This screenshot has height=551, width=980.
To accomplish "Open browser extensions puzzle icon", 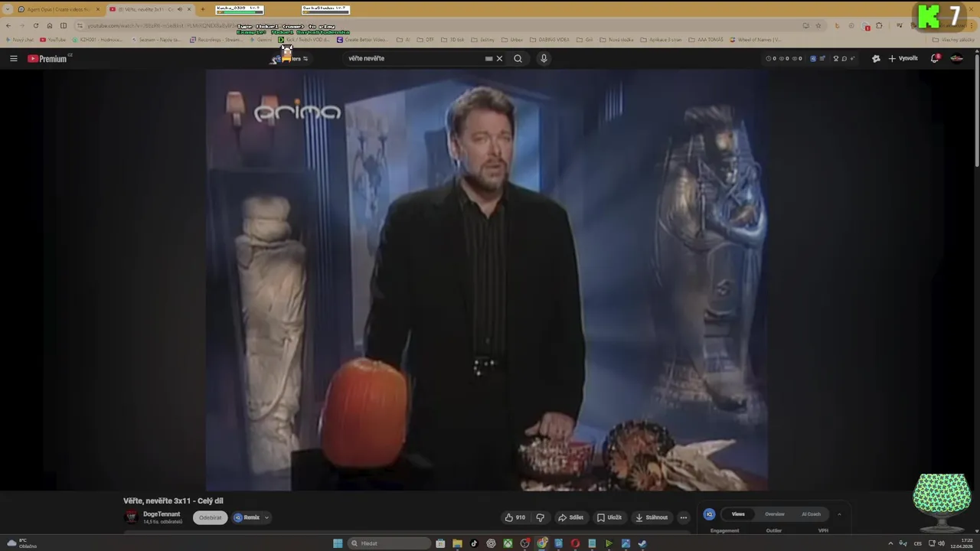I will pyautogui.click(x=879, y=25).
